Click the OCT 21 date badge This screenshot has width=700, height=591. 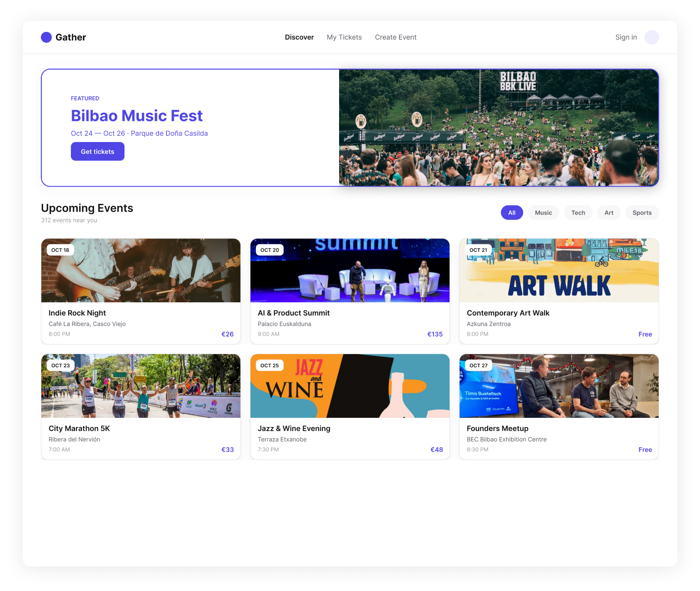[x=478, y=250]
